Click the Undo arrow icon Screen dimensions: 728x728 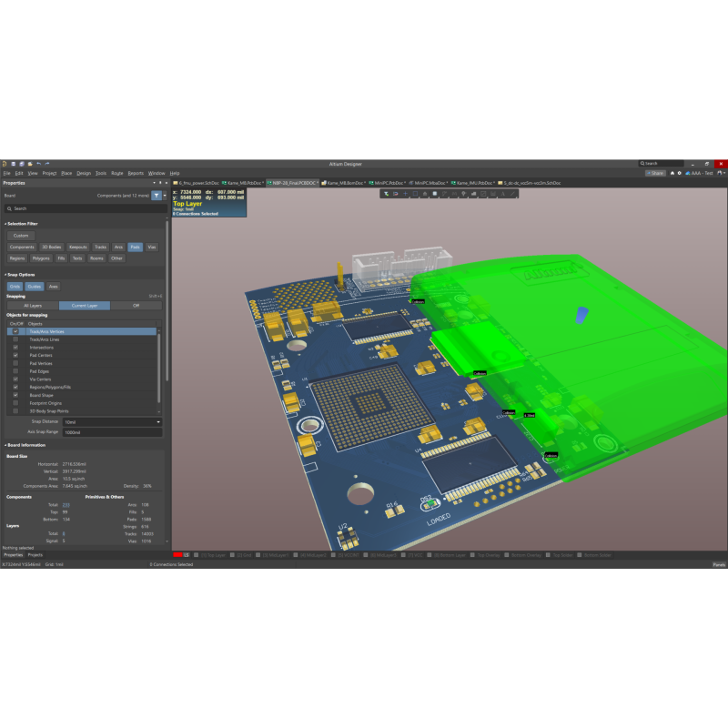pyautogui.click(x=39, y=164)
